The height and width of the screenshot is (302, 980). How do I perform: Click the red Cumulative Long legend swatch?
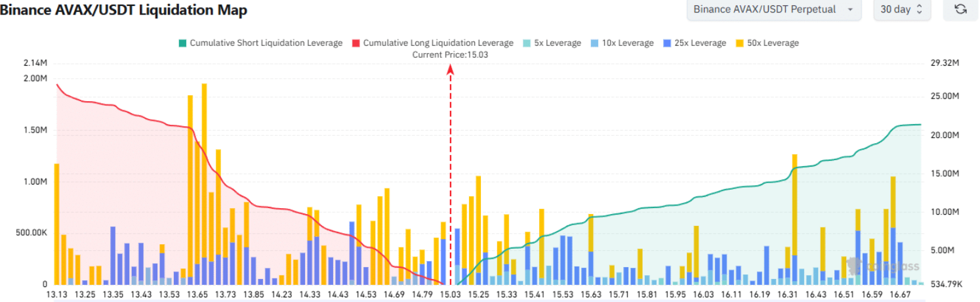tap(355, 43)
